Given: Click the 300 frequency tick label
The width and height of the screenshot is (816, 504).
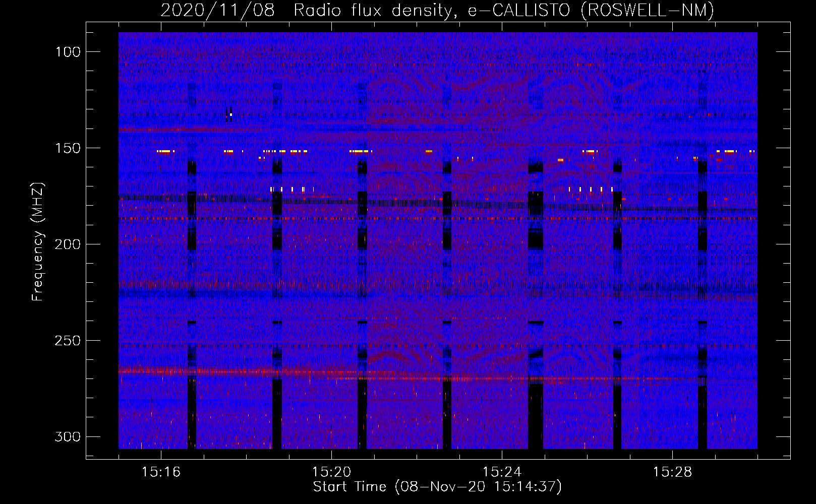Looking at the screenshot, I should pyautogui.click(x=68, y=436).
